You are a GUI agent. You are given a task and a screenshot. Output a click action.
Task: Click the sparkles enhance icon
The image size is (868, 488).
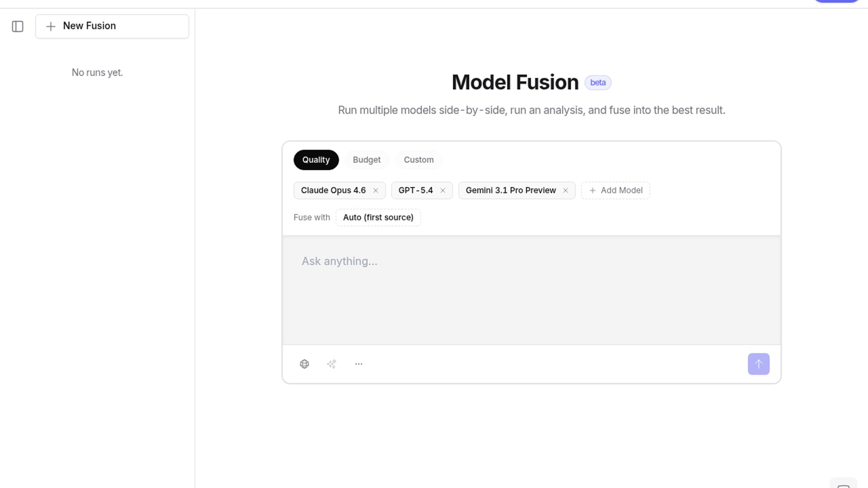[331, 364]
